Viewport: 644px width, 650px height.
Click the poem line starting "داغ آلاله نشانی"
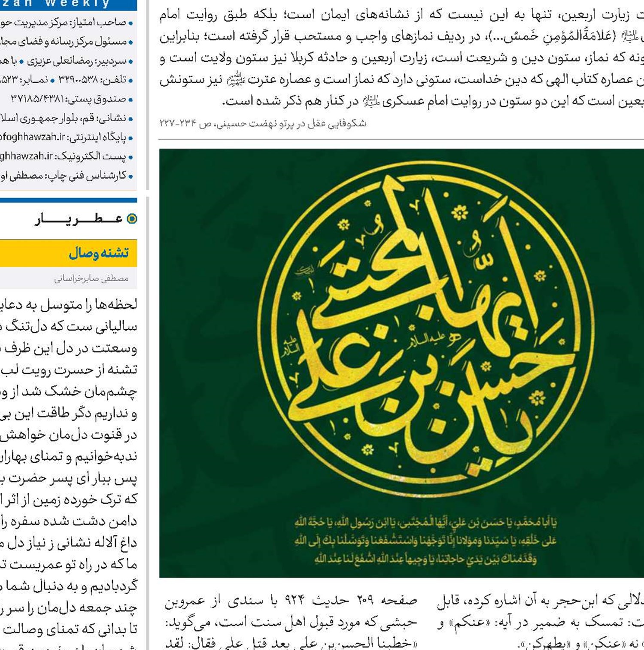pos(69,543)
